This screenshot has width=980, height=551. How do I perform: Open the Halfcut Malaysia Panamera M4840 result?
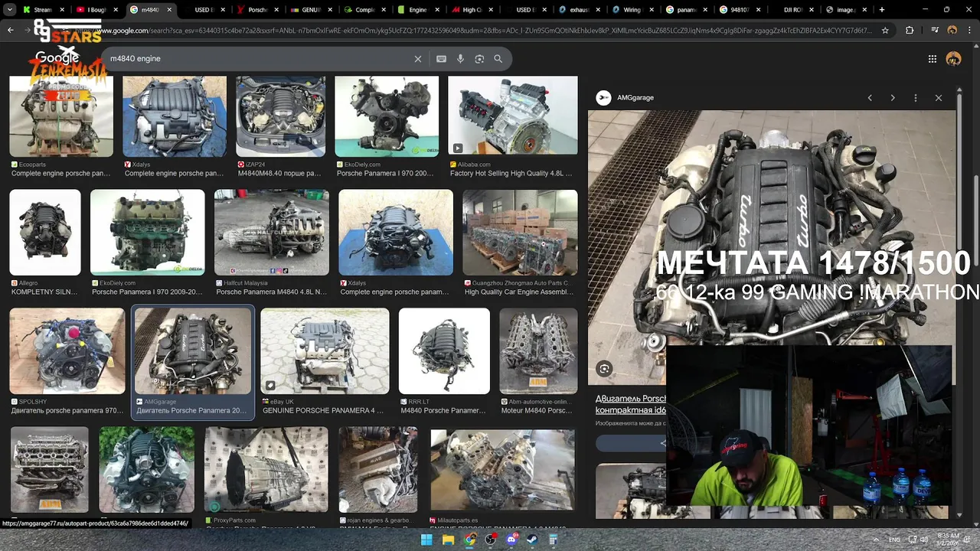click(272, 233)
